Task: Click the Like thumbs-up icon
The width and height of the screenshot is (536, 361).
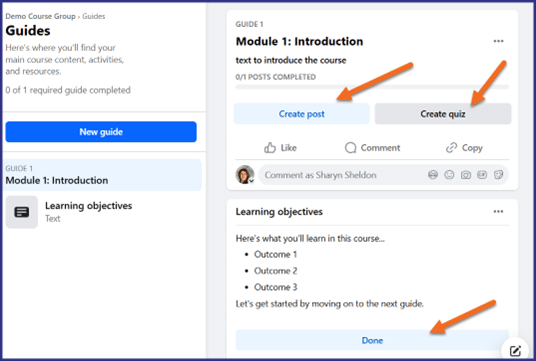Action: [x=270, y=148]
